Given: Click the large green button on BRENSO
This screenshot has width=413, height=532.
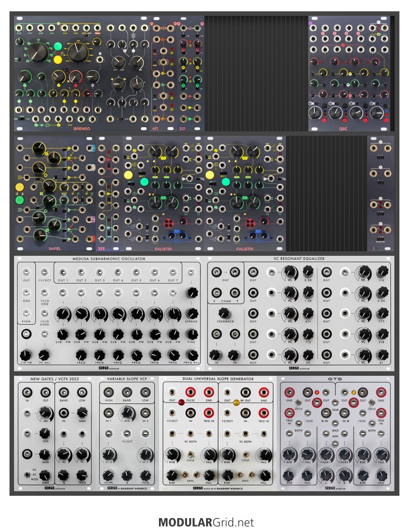Looking at the screenshot, I should [58, 46].
